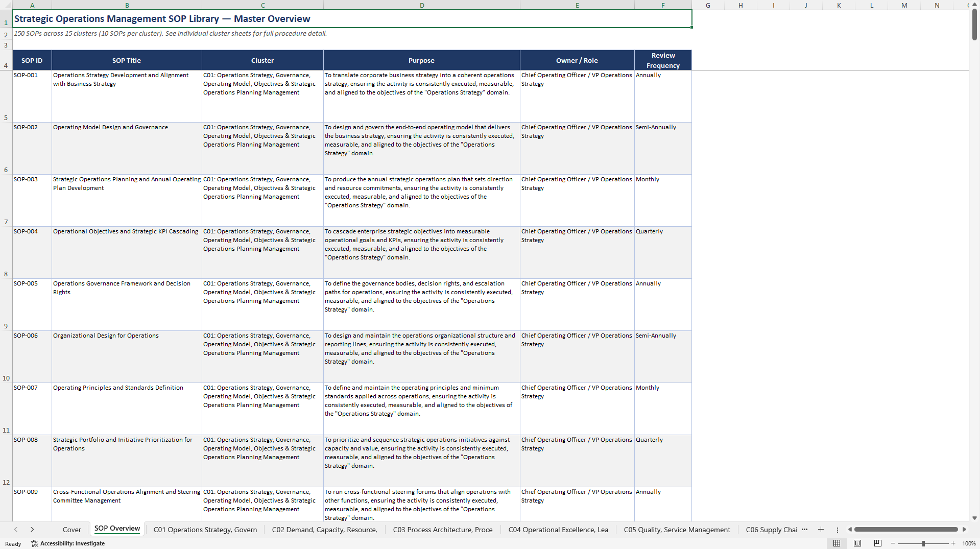Select 'Organizational Design for Operations' title cell
This screenshot has height=549, width=980.
[x=127, y=356]
